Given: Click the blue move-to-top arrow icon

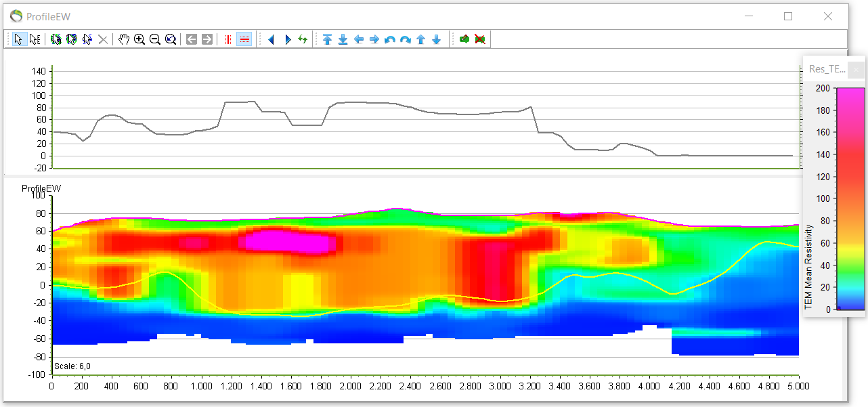Looking at the screenshot, I should (327, 39).
